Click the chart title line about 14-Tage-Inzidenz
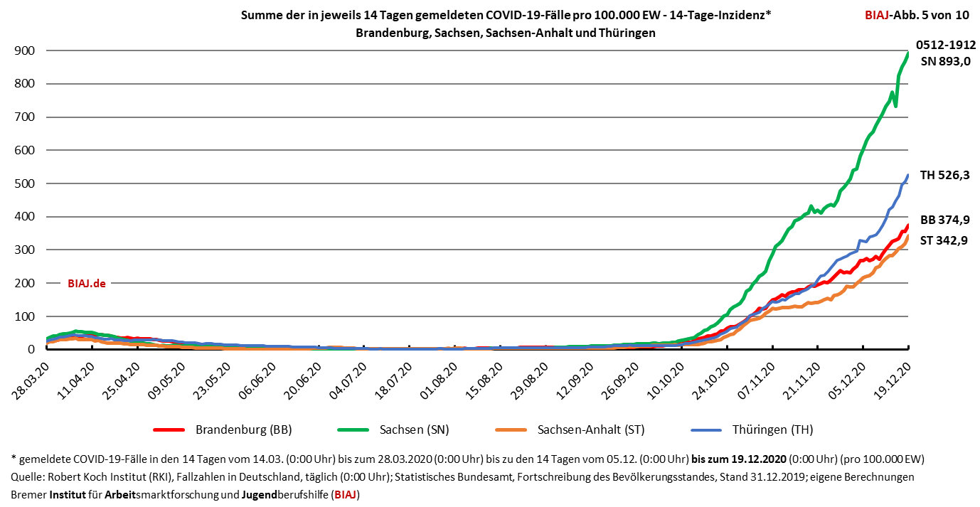The width and height of the screenshot is (980, 507). (505, 15)
